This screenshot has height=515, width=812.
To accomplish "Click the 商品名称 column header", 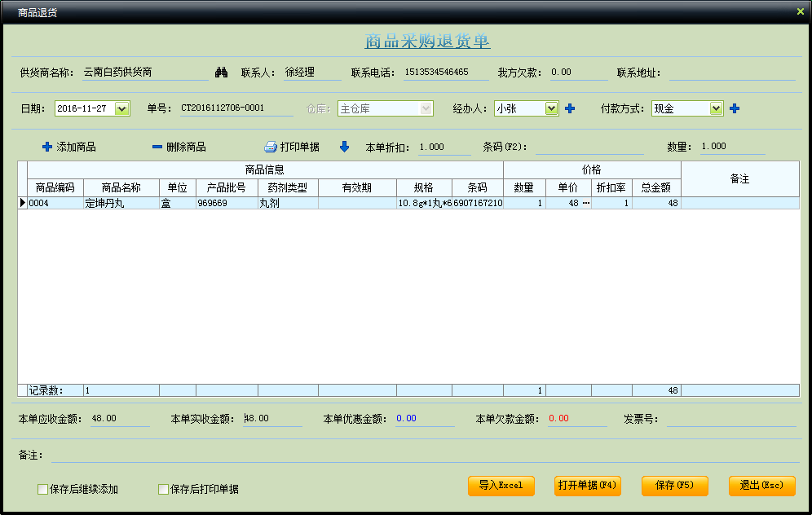I will click(x=121, y=188).
